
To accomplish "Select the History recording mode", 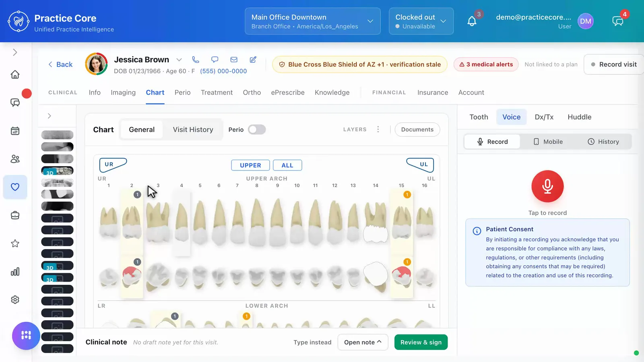I will [603, 142].
